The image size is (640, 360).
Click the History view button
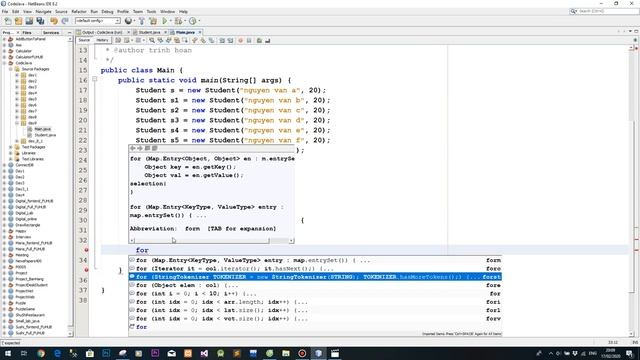[x=102, y=40]
